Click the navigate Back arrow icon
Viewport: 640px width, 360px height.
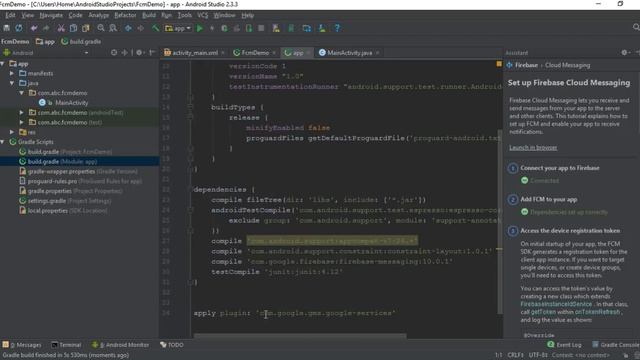(x=128, y=28)
